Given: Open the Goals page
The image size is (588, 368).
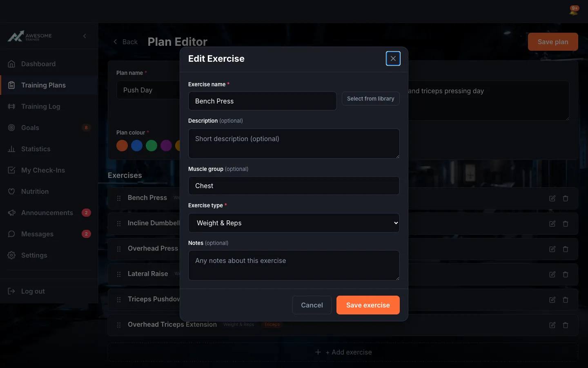Looking at the screenshot, I should tap(49, 128).
